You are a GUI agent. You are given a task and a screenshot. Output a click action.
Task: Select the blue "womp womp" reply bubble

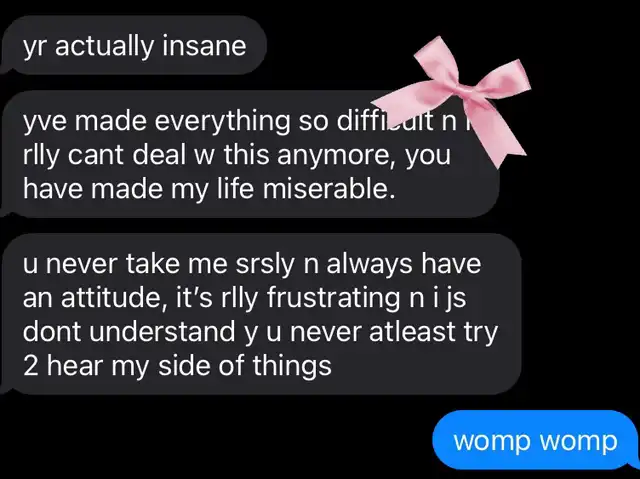(x=536, y=441)
